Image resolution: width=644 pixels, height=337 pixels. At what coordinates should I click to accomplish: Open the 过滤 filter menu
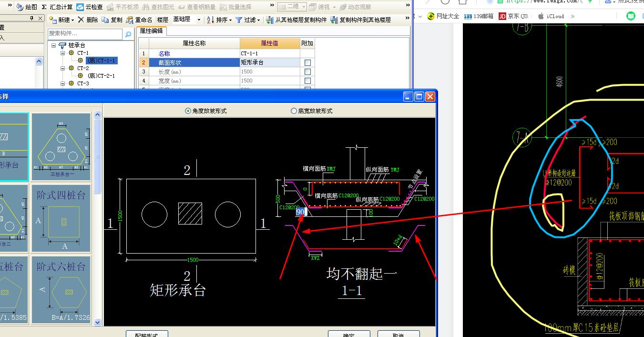[248, 20]
